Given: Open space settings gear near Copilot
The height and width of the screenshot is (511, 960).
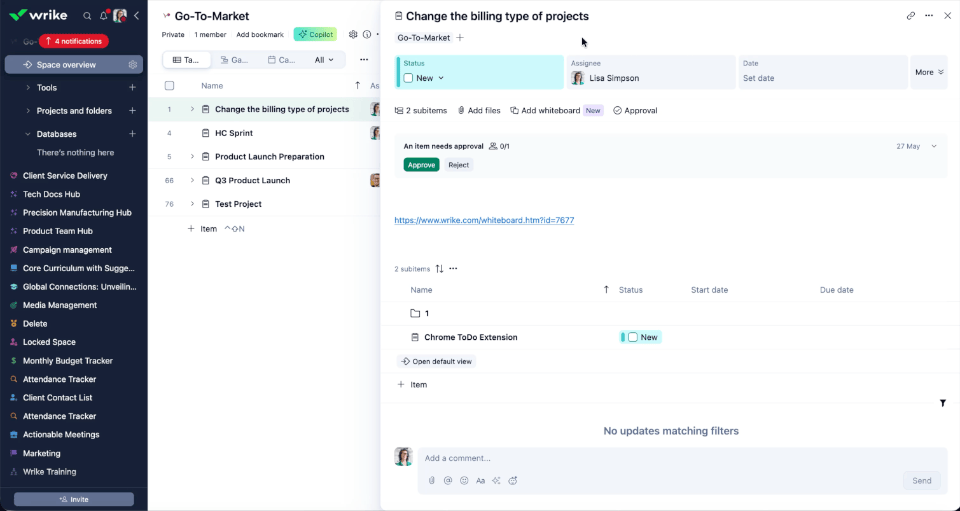Looking at the screenshot, I should click(353, 34).
